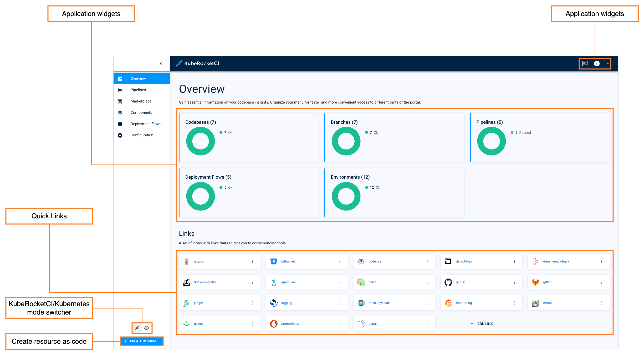Open the Overview section icon in sidebar
This screenshot has height=355, width=644.
120,78
